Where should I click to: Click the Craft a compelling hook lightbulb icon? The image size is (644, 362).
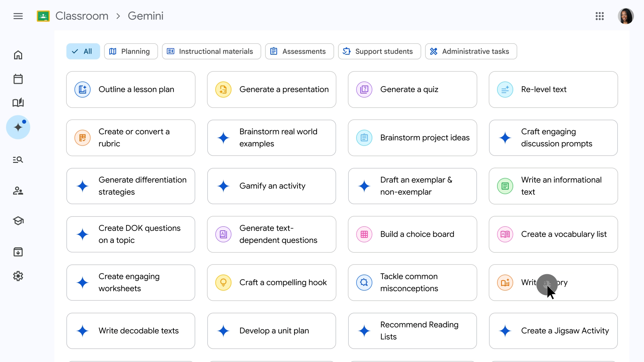pyautogui.click(x=223, y=283)
